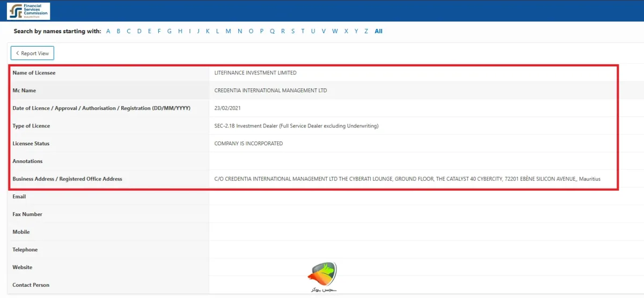Filter names starting with letter P
The height and width of the screenshot is (298, 644).
[262, 31]
